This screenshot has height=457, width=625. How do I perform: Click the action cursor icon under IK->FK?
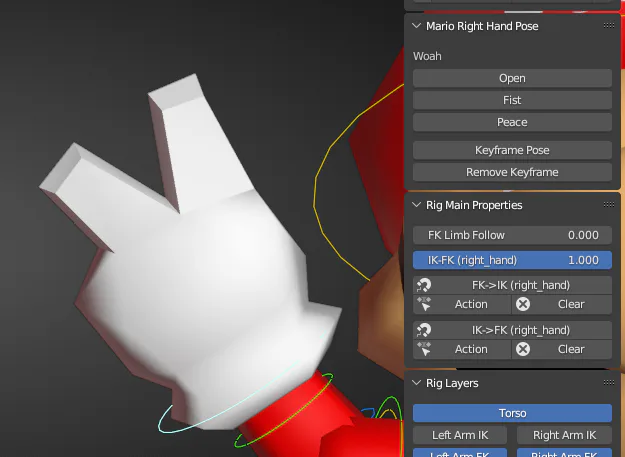(424, 349)
